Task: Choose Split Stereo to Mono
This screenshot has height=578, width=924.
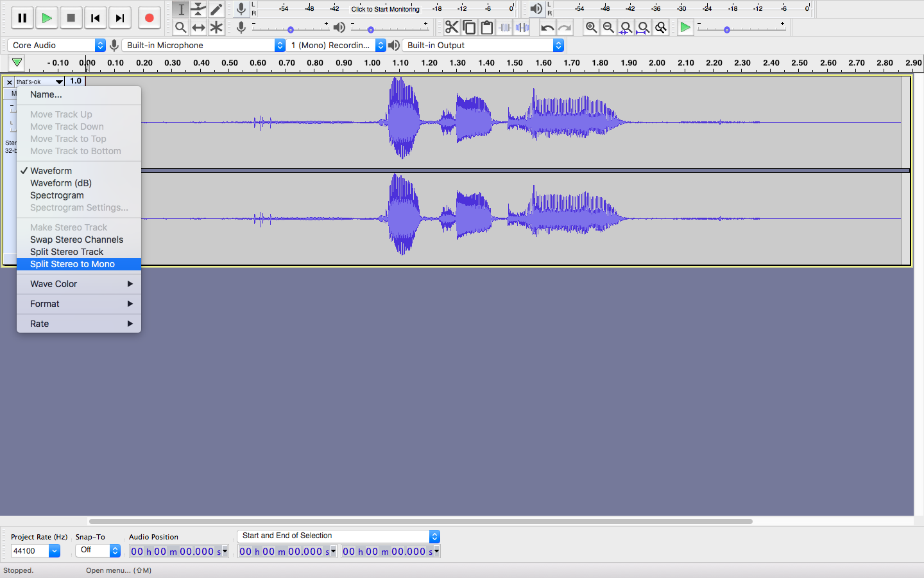Action: coord(79,264)
